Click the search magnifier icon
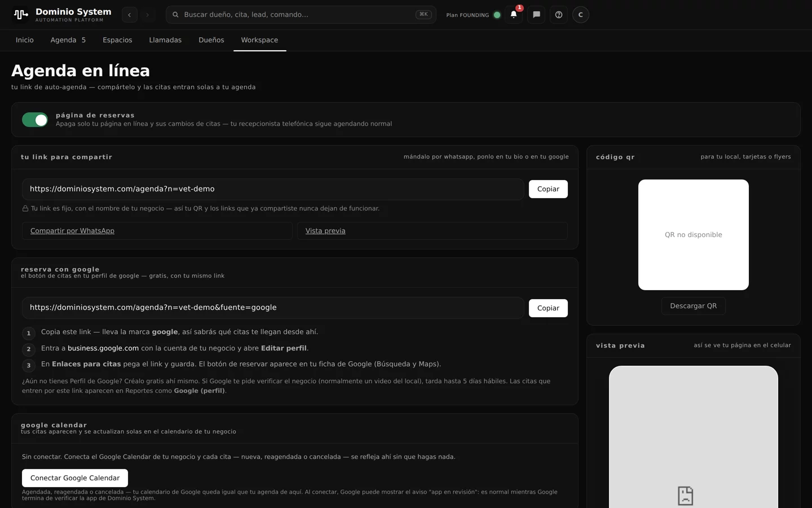Viewport: 812px width, 508px height. coord(175,15)
